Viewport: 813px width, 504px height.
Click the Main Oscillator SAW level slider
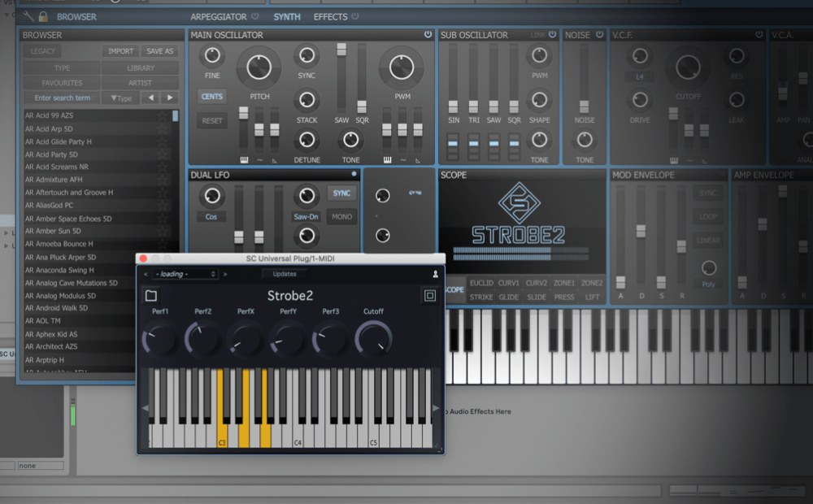(x=341, y=78)
